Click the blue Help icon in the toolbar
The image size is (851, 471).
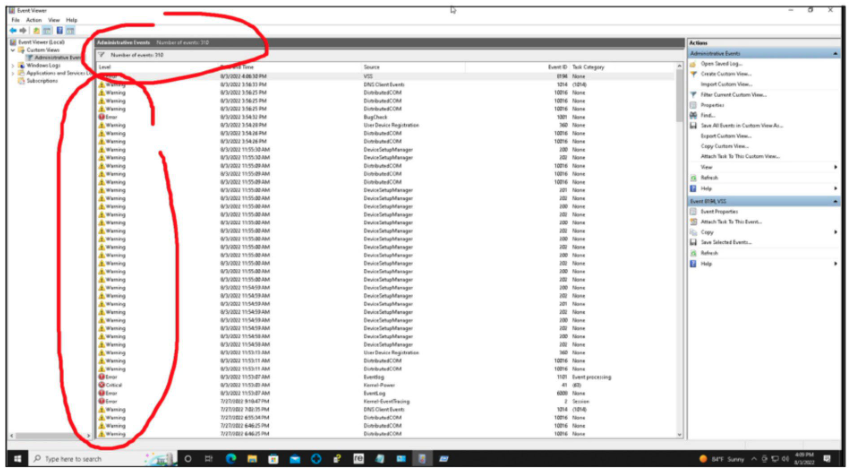point(59,30)
